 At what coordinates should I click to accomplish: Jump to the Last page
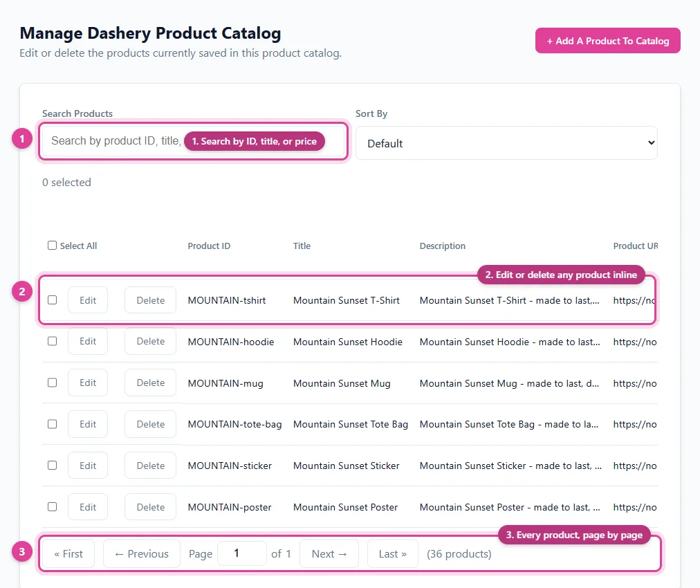point(392,553)
